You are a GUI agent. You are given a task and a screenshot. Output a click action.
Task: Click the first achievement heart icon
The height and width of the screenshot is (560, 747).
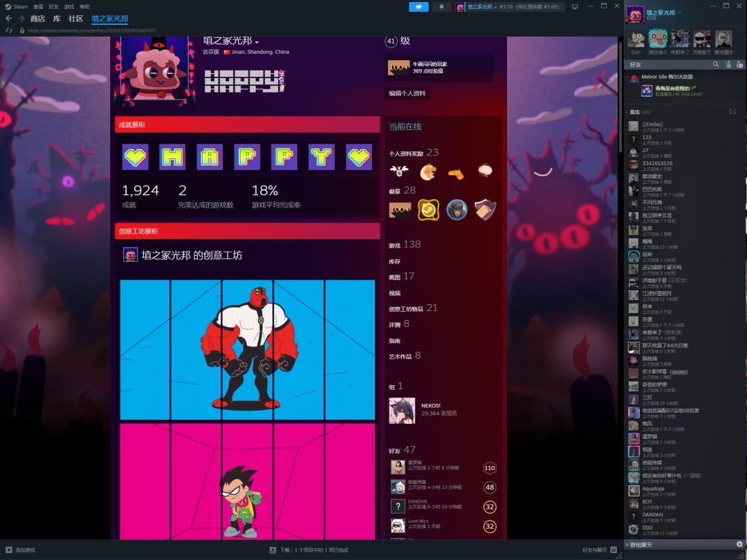[136, 157]
